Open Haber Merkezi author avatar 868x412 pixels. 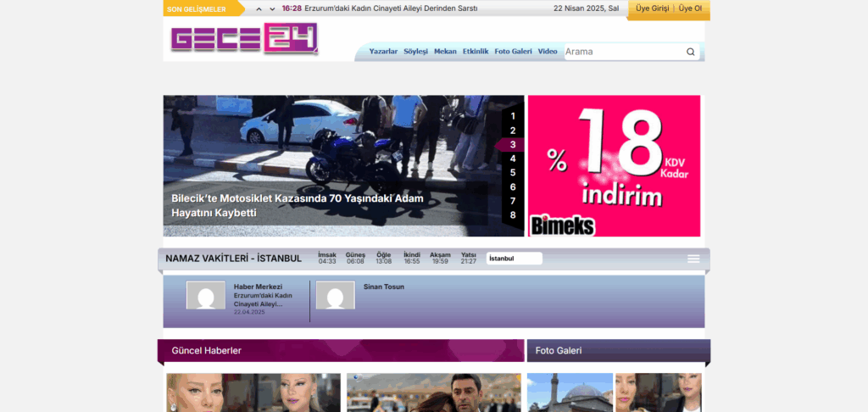click(x=206, y=296)
